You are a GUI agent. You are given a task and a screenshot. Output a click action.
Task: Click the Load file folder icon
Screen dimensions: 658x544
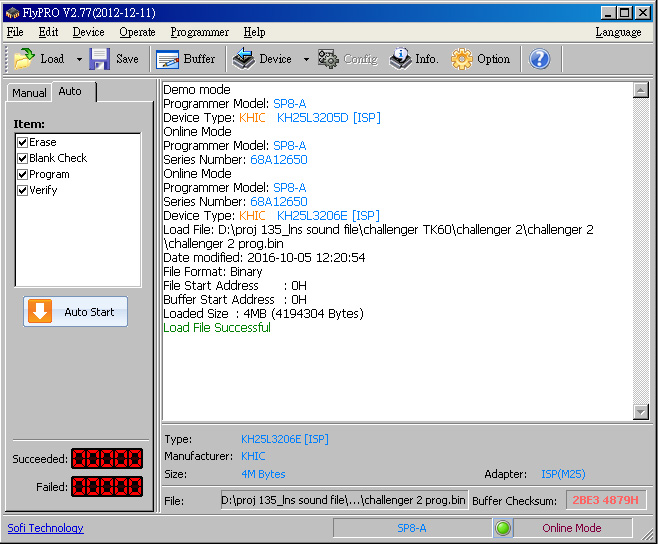24,59
